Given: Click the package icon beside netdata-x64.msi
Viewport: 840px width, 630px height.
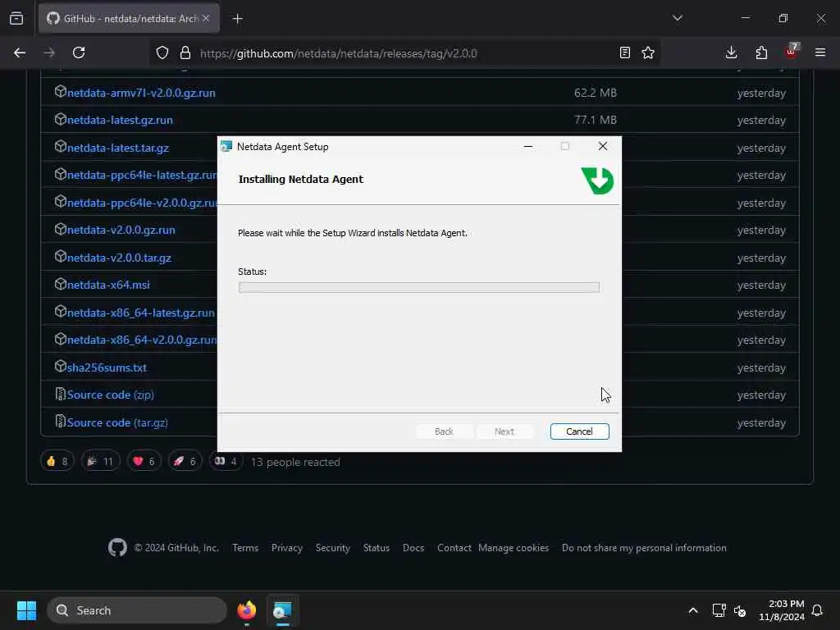Looking at the screenshot, I should (60, 284).
